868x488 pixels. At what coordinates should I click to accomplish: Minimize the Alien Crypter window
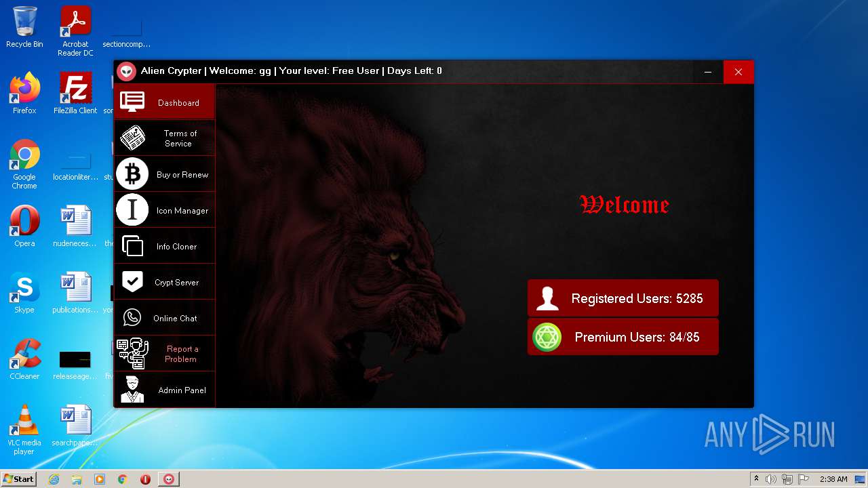coord(707,72)
